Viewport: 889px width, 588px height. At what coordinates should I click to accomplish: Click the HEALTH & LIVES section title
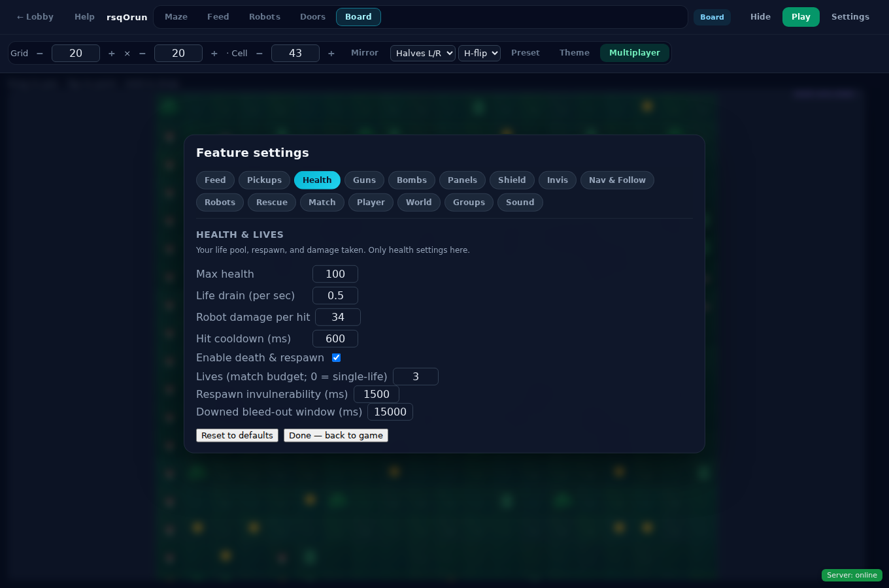240,235
